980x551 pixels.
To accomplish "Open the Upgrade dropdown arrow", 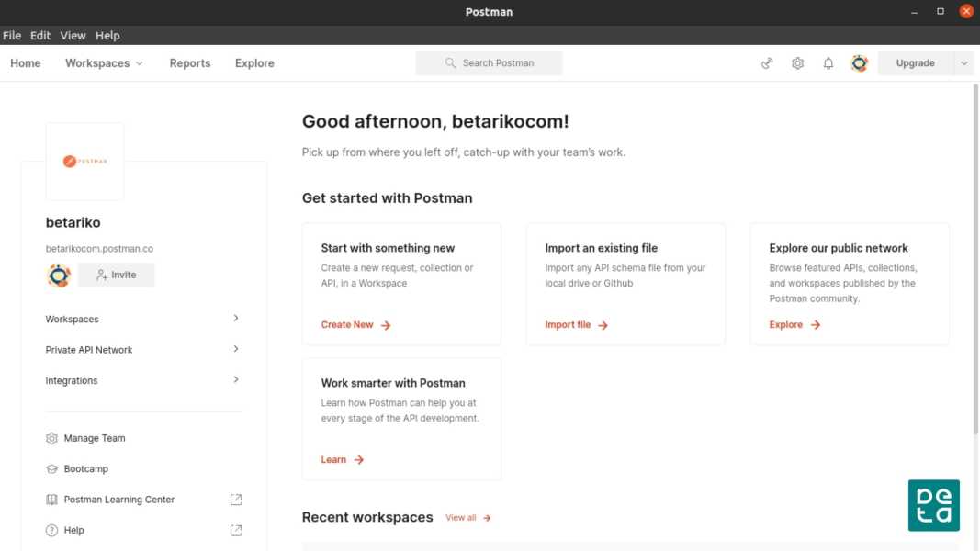I will coord(961,62).
